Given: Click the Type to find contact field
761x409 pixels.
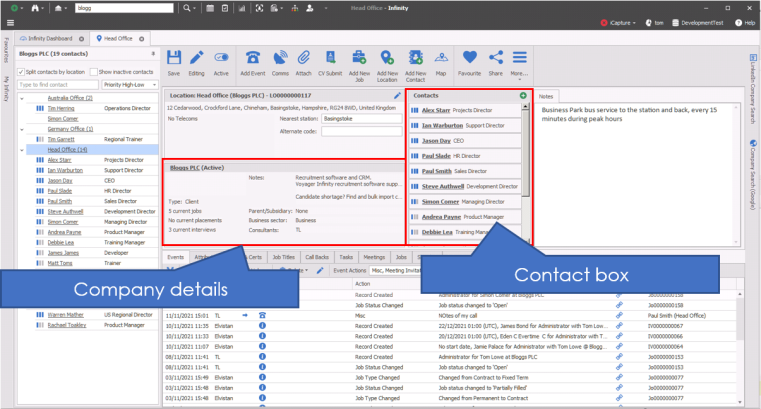Looking at the screenshot, I should pyautogui.click(x=55, y=86).
